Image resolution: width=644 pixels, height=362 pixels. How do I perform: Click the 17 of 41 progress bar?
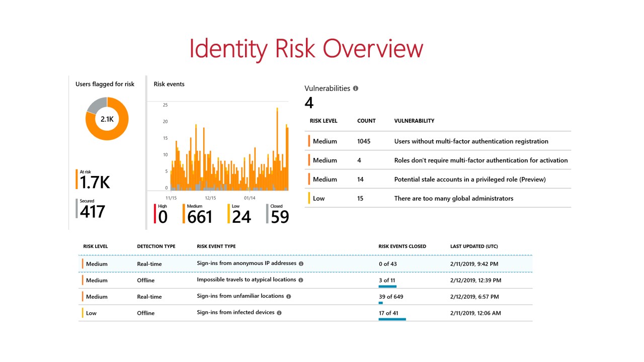pos(392,319)
